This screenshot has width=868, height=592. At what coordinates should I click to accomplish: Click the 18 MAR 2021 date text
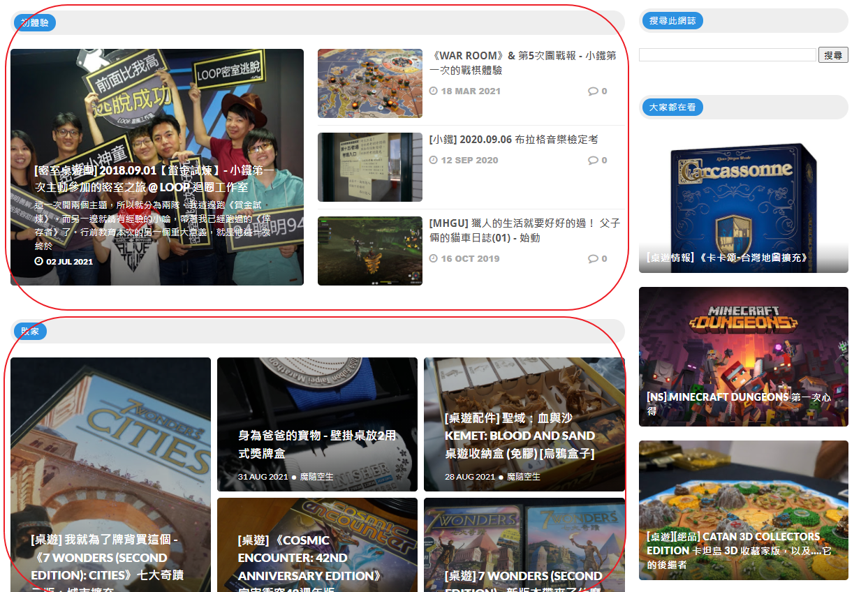click(471, 91)
